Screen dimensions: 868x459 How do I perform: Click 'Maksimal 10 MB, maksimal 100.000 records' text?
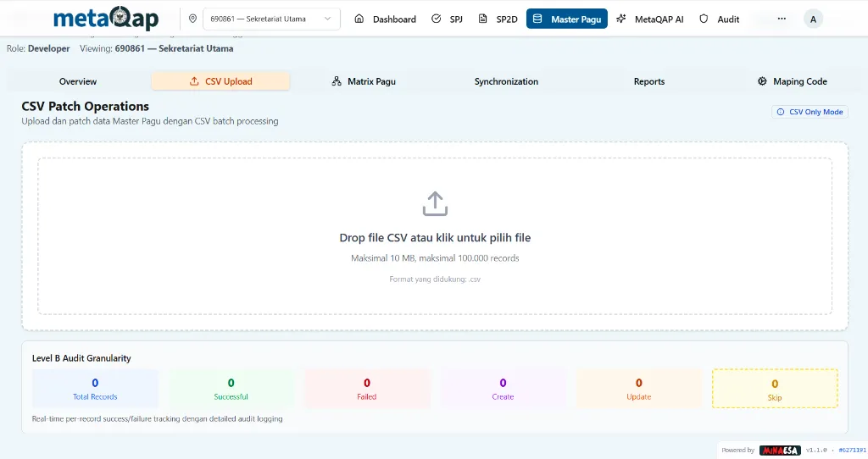pyautogui.click(x=435, y=258)
